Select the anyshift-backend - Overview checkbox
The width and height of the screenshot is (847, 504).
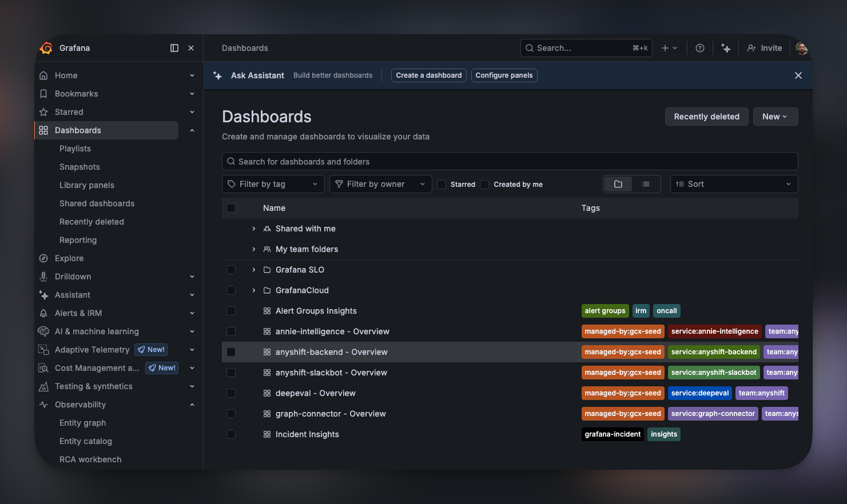coord(231,352)
